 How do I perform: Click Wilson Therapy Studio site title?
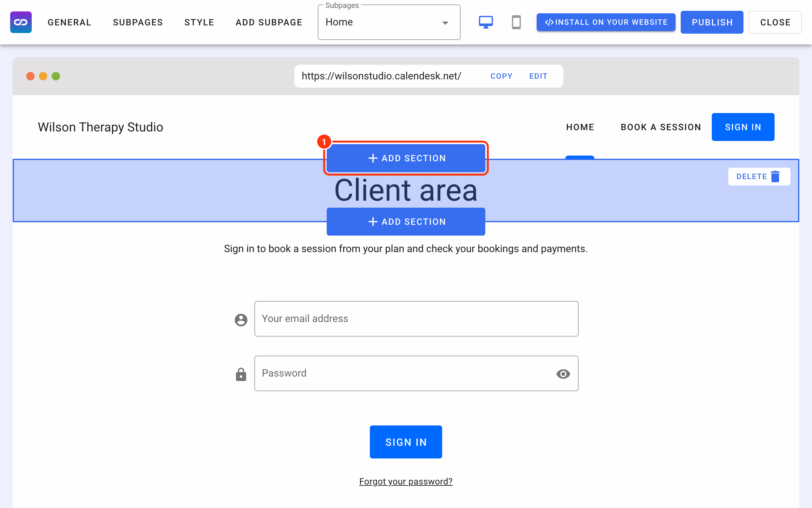(x=101, y=127)
